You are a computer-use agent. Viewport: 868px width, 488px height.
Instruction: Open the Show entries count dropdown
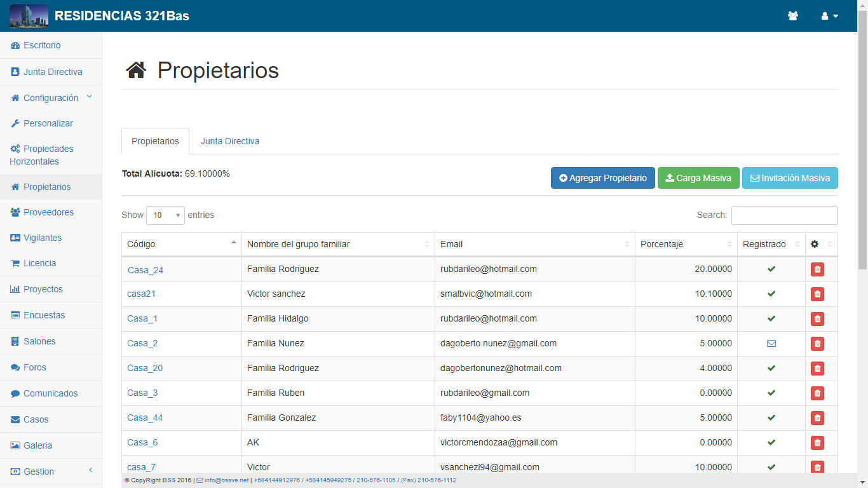165,215
